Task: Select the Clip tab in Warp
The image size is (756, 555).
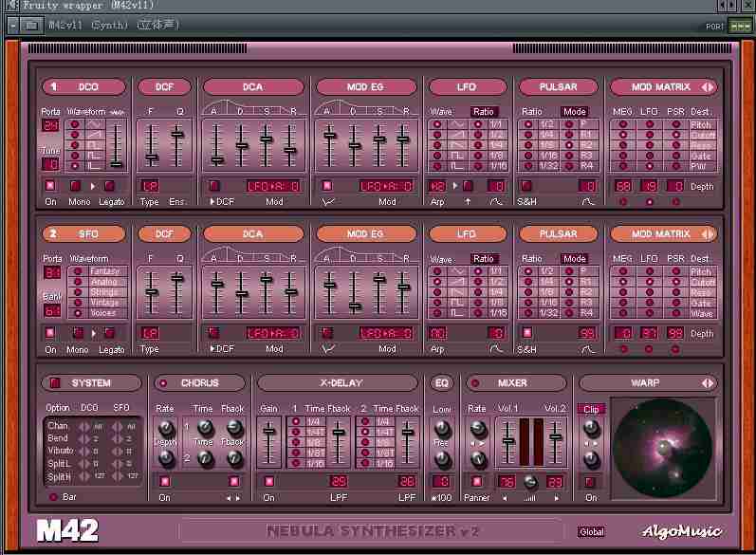Action: click(591, 410)
